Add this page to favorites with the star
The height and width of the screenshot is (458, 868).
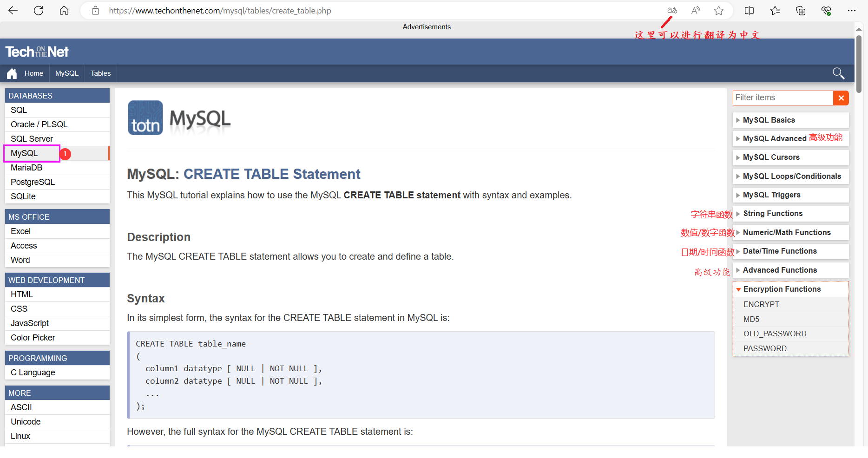[x=719, y=10]
